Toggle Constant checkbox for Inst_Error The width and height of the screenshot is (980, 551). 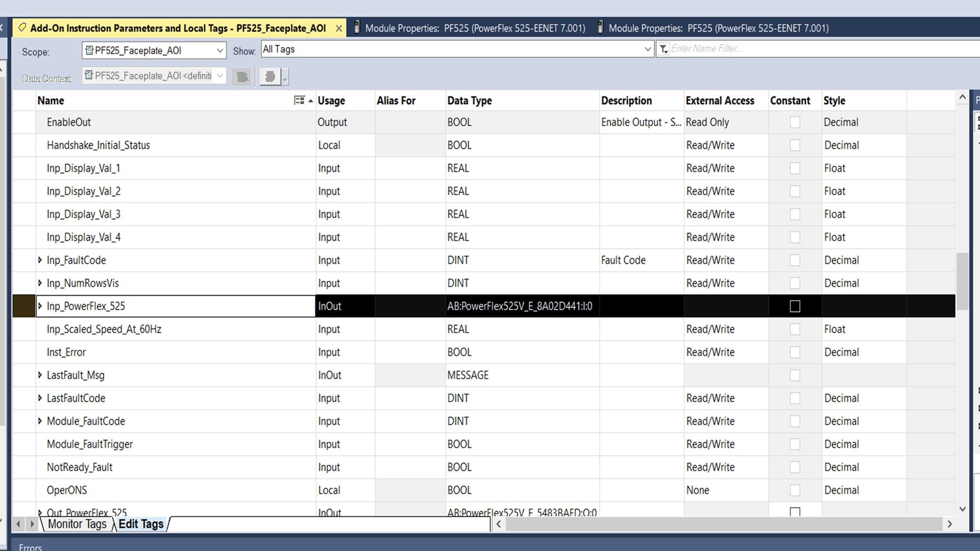[795, 352]
